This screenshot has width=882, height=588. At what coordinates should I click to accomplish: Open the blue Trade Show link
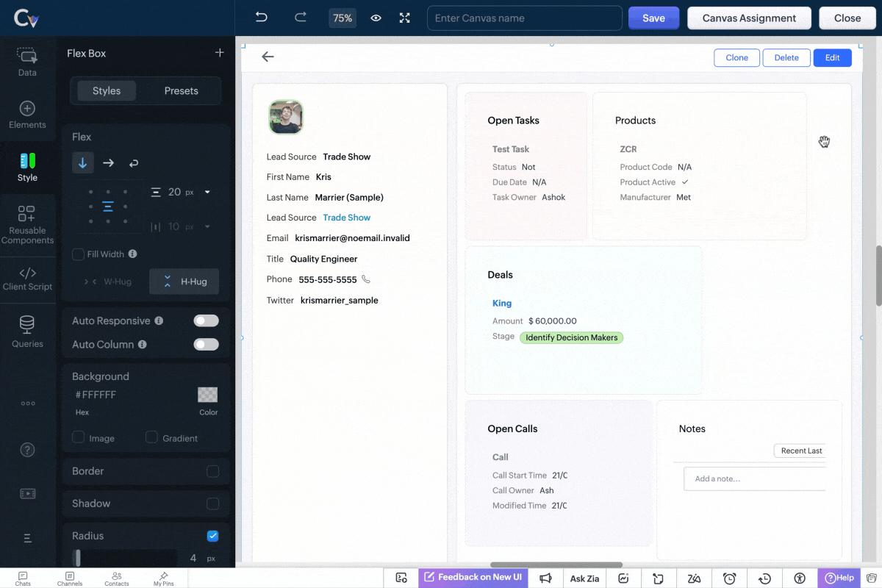point(346,218)
